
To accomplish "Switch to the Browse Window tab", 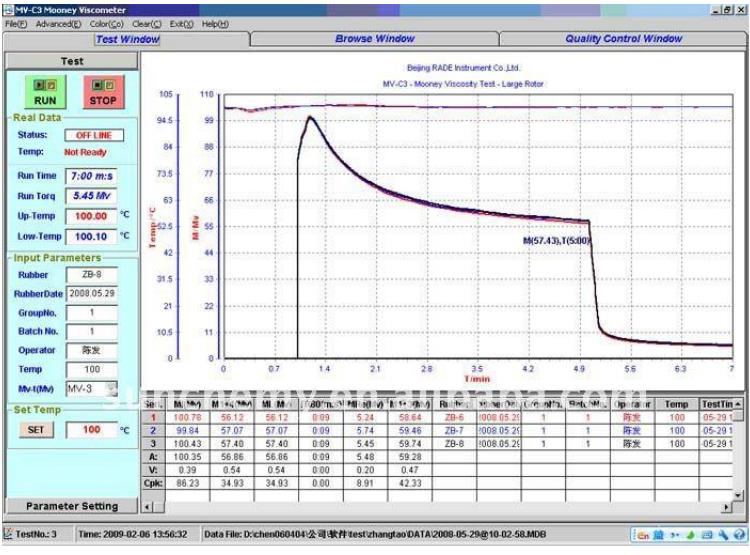I will pos(374,39).
